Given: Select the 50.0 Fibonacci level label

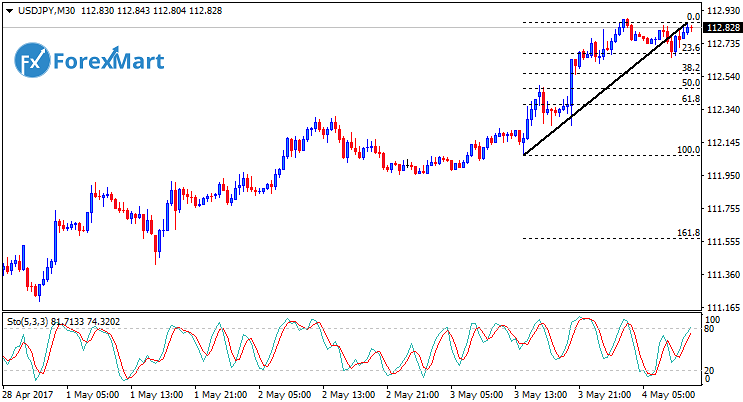Looking at the screenshot, I should 690,83.
